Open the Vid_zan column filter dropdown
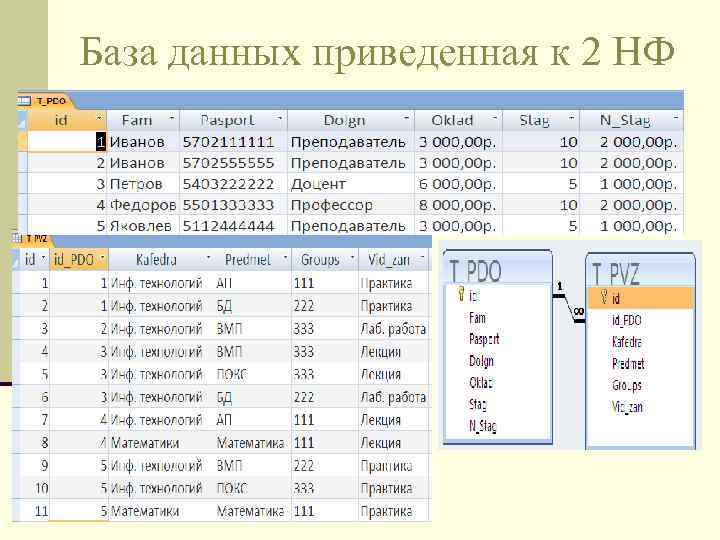 [x=423, y=258]
